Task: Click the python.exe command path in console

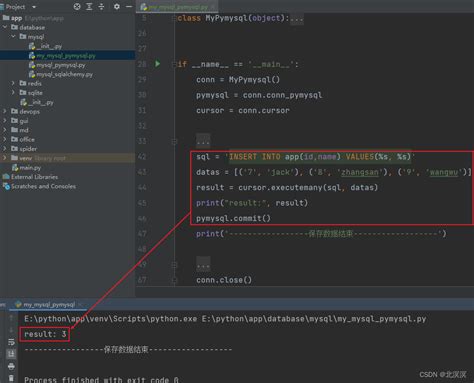Action: pyautogui.click(x=110, y=319)
